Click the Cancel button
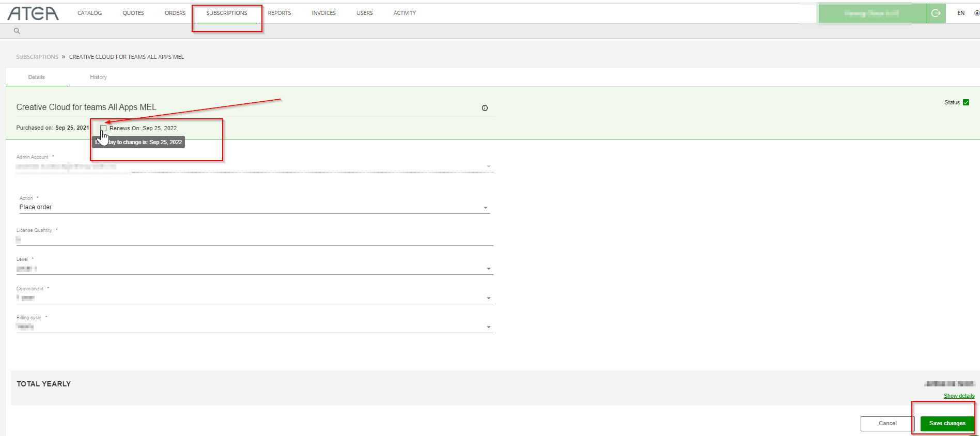This screenshot has width=980, height=436. 888,423
